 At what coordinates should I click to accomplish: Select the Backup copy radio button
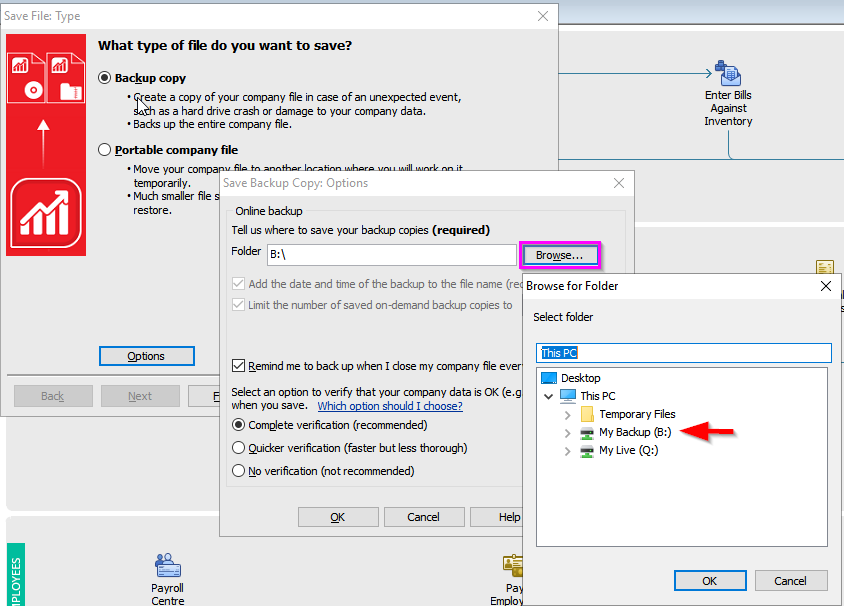pos(104,78)
